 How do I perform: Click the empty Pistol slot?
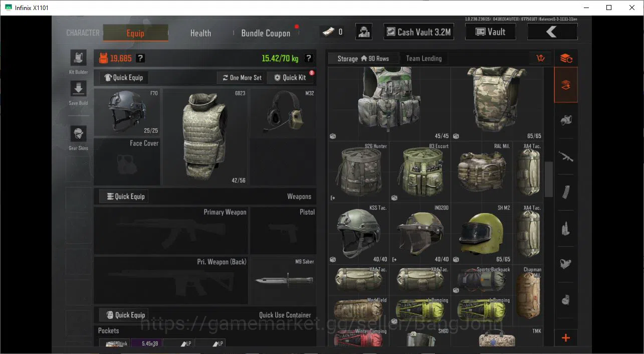pyautogui.click(x=283, y=231)
